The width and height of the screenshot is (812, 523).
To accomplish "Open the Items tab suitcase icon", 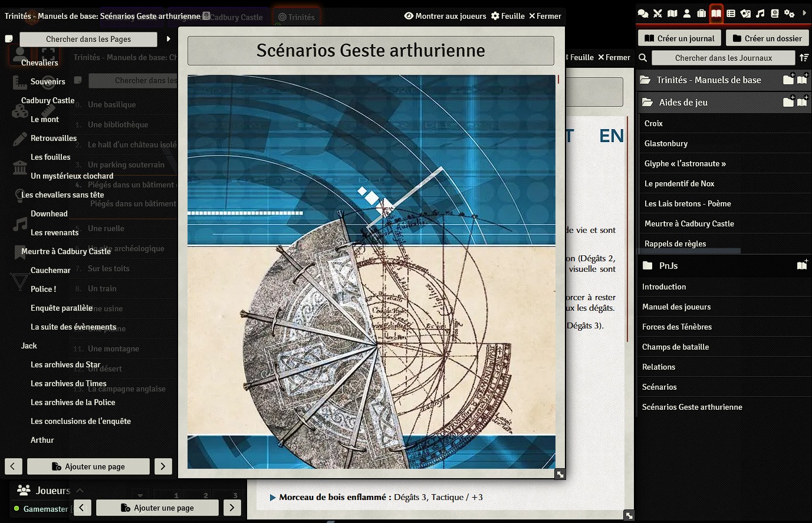I will [702, 14].
